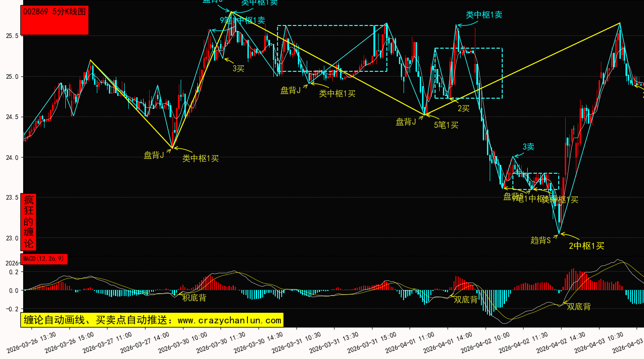Select the 24.0 price level label

pyautogui.click(x=12, y=157)
